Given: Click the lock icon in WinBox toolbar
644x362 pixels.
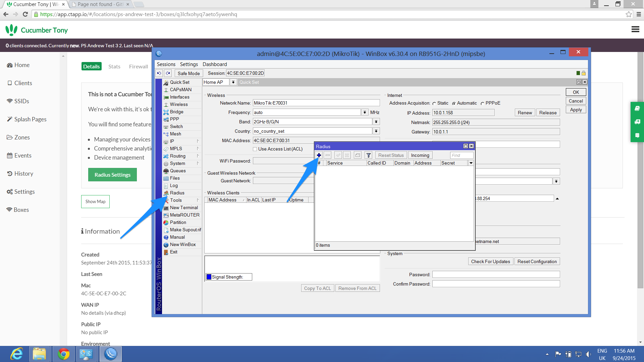Looking at the screenshot, I should click(x=584, y=73).
